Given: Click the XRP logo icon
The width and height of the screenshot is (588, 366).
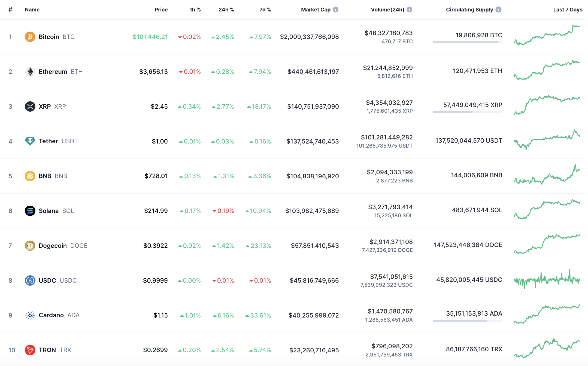Looking at the screenshot, I should point(30,106).
